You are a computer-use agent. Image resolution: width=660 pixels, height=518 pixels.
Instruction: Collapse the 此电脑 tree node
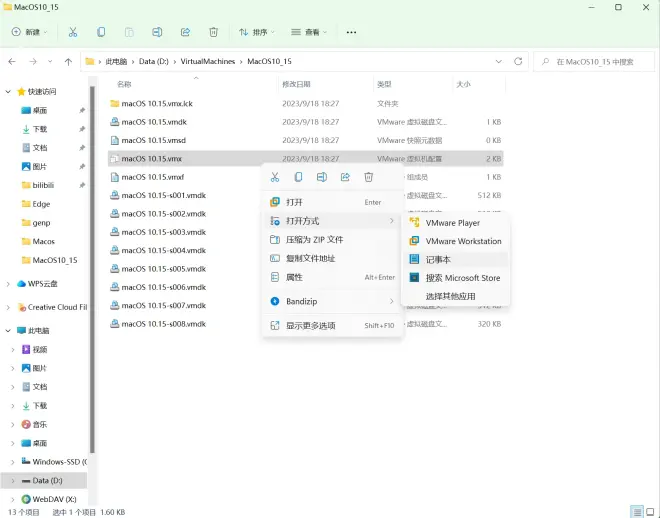[8, 330]
